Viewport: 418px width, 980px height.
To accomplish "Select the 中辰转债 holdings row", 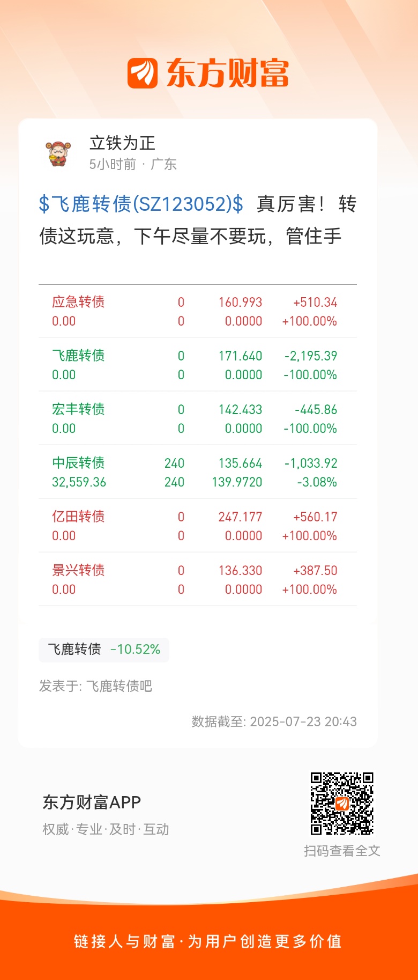I will [198, 472].
